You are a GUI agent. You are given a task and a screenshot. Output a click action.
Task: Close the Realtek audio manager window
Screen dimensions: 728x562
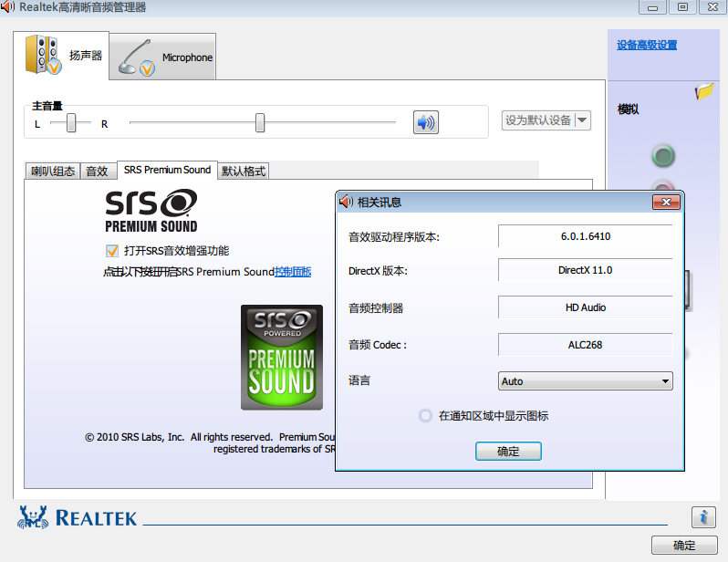click(x=712, y=7)
